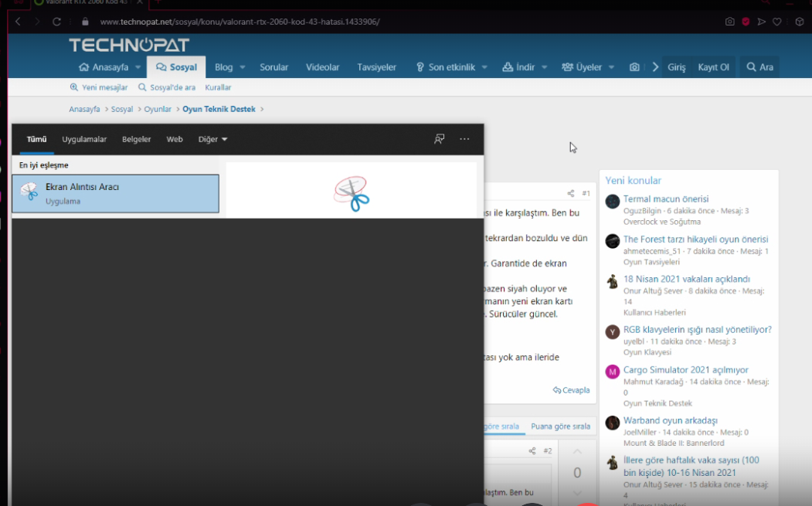Viewport: 812px width, 506px height.
Task: Bookmark page with the heart icon
Action: tap(777, 22)
